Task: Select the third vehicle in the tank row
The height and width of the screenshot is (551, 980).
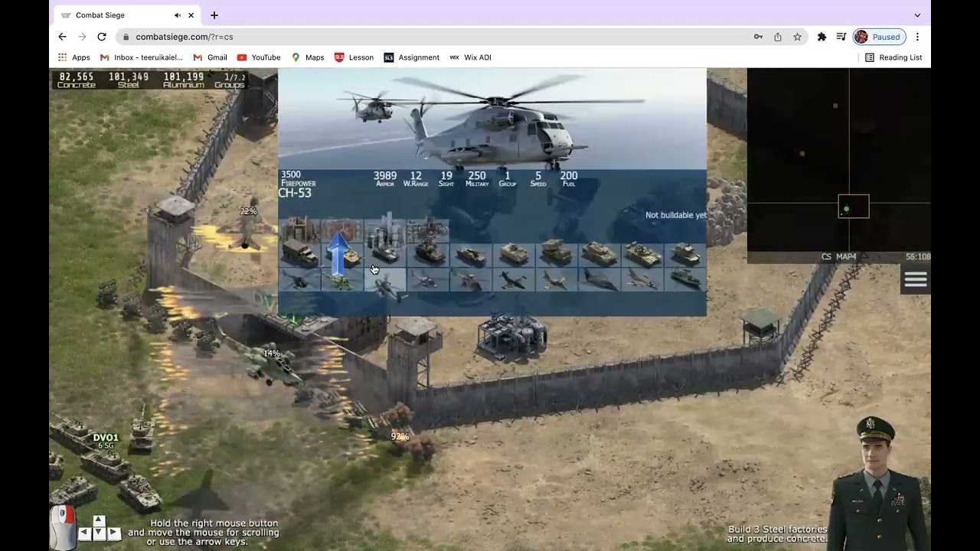Action: coord(385,254)
